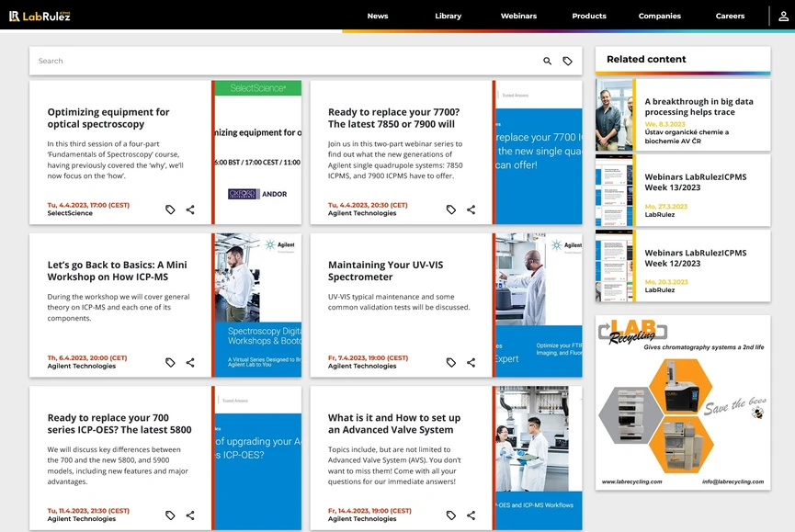Click the Advanced Valve System lab photo thumbnail
Screen dimensions: 795x532
pyautogui.click(x=539, y=458)
